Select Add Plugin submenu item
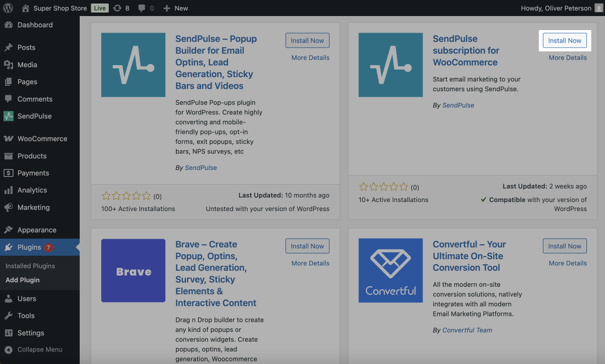This screenshot has width=605, height=364. [x=23, y=280]
